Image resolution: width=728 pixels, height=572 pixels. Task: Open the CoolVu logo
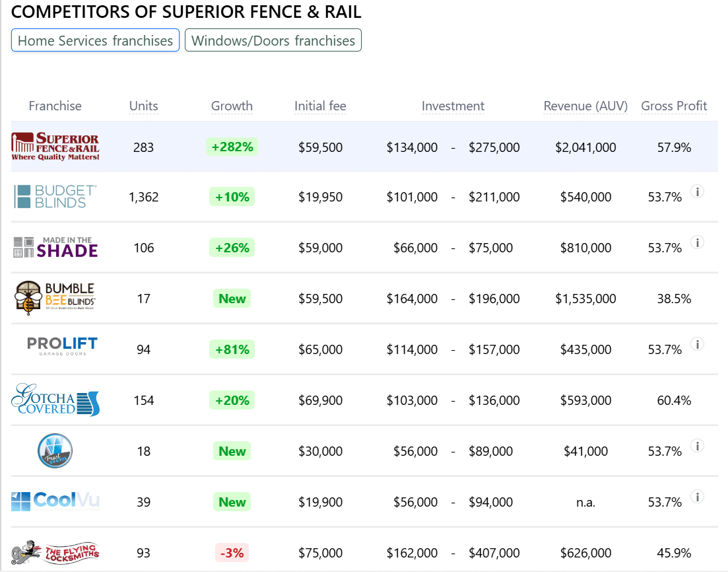point(55,501)
